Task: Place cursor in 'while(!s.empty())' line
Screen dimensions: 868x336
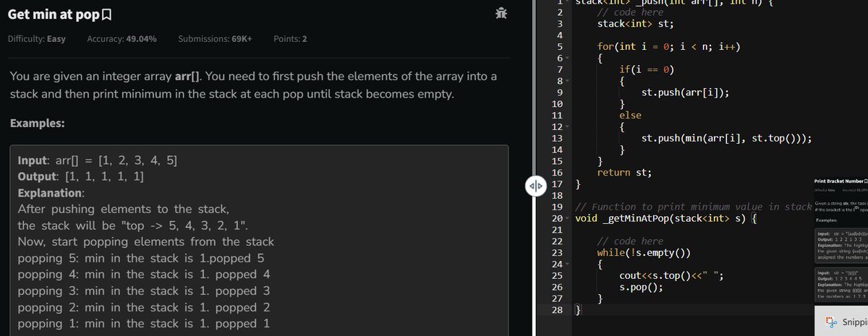Action: click(x=644, y=253)
